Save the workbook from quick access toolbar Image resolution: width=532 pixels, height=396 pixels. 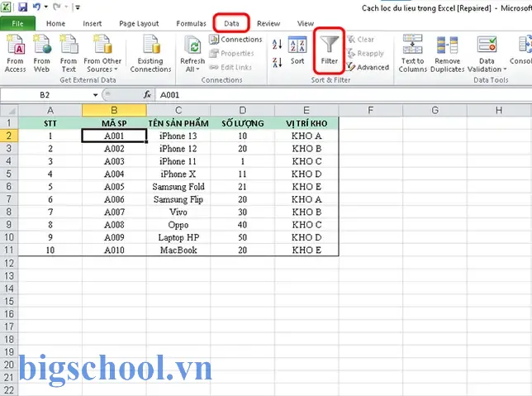point(23,7)
